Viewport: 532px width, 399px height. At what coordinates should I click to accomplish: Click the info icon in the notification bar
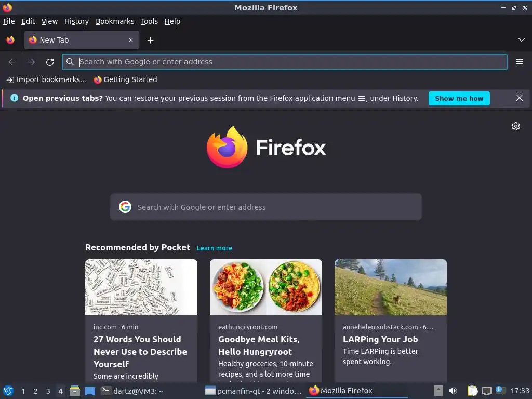click(x=14, y=98)
